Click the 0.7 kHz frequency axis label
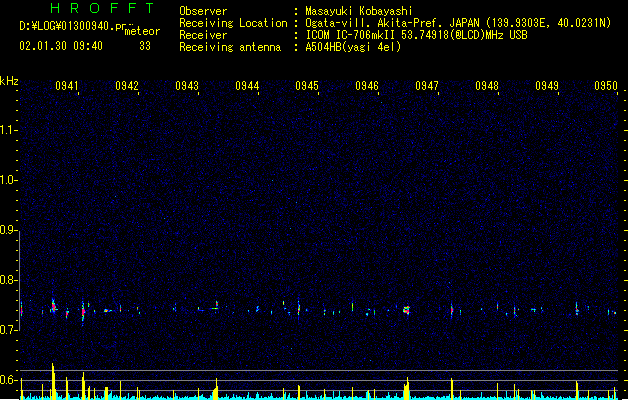 tap(8, 329)
